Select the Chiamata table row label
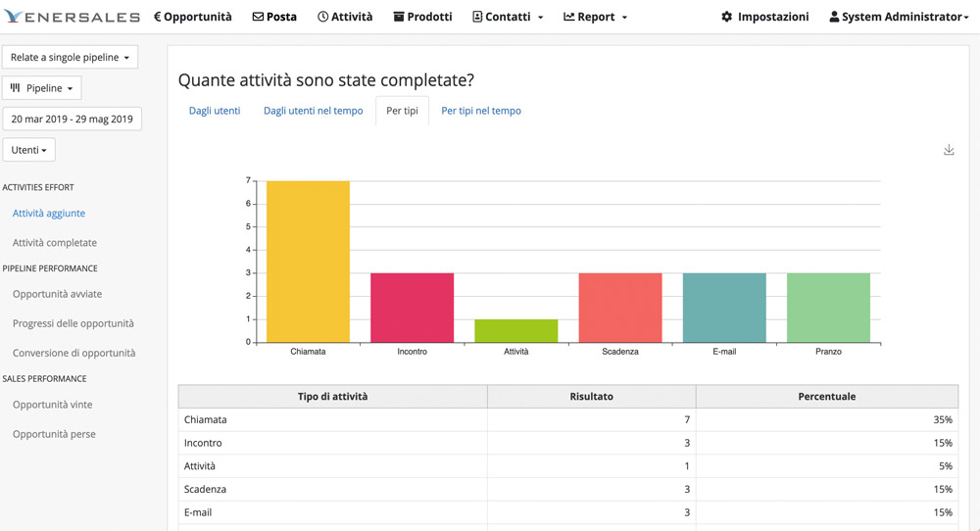980x531 pixels. coord(205,419)
